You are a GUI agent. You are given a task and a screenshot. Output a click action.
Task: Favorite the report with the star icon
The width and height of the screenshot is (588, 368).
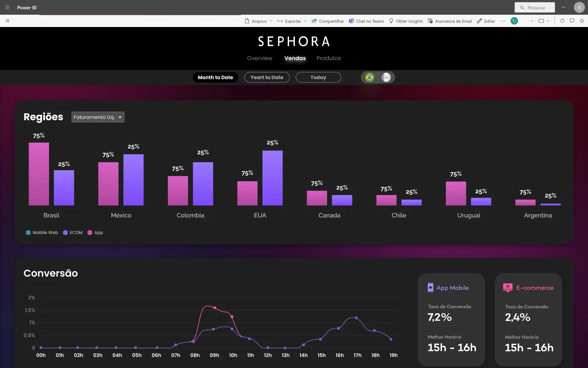click(x=582, y=21)
